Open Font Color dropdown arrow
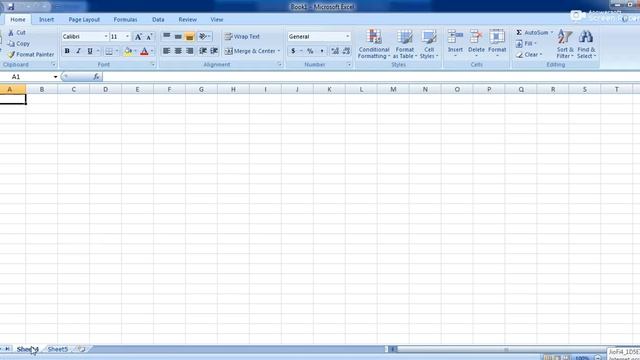Screen dimensions: 640x360 tap(152, 51)
